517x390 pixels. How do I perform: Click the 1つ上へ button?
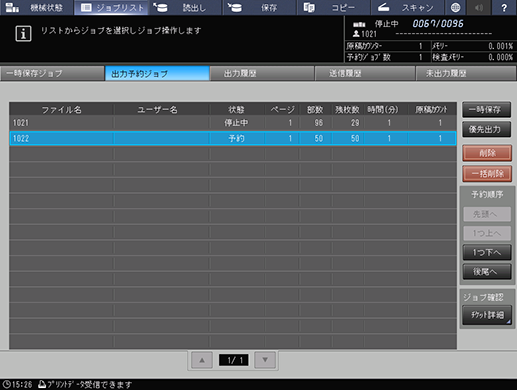(x=487, y=233)
